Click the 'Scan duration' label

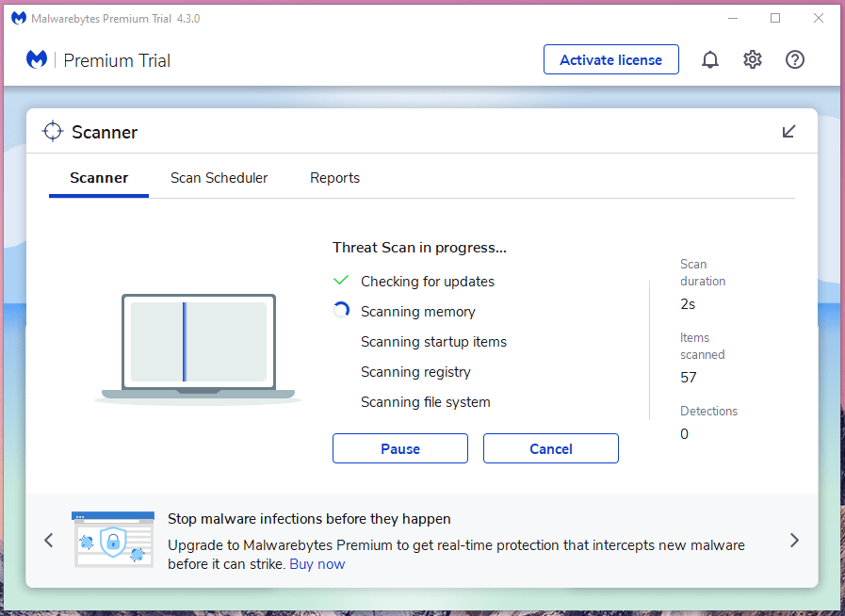click(703, 272)
